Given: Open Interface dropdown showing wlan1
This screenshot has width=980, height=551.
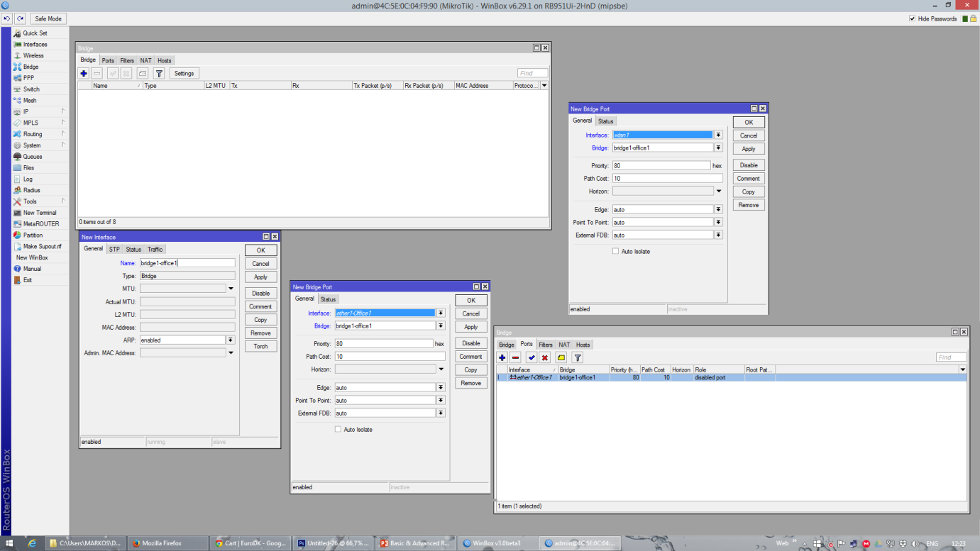Looking at the screenshot, I should pyautogui.click(x=718, y=135).
